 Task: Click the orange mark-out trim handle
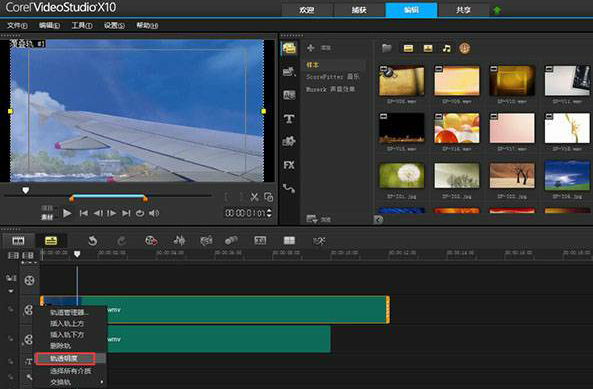[145, 198]
